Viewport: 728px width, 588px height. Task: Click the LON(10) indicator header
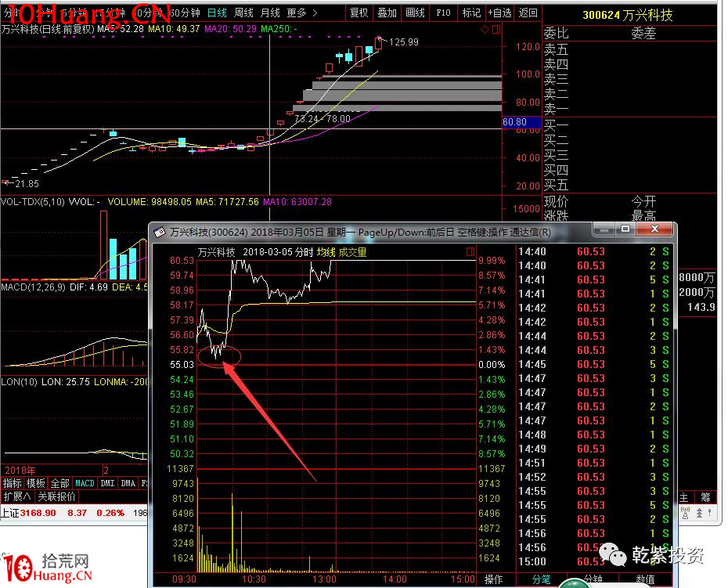(x=19, y=382)
